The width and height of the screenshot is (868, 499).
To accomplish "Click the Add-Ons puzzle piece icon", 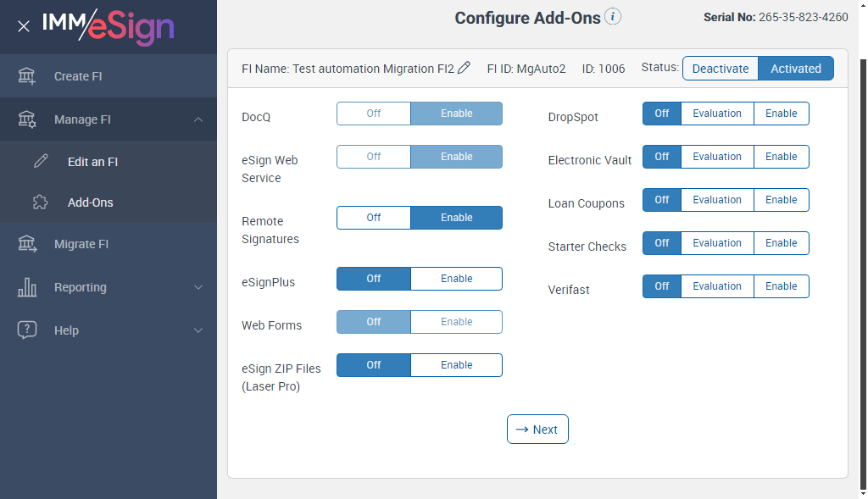I will pyautogui.click(x=41, y=202).
